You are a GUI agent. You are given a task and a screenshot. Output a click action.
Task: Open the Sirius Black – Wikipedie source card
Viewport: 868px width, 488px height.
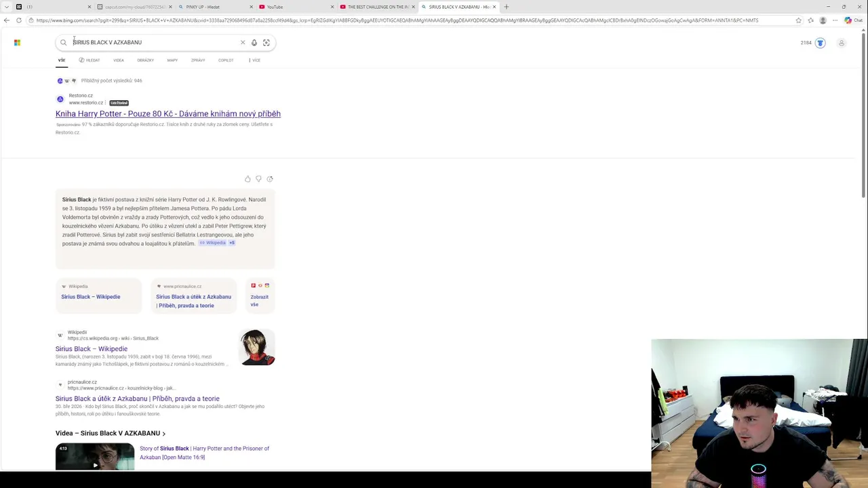(x=98, y=296)
